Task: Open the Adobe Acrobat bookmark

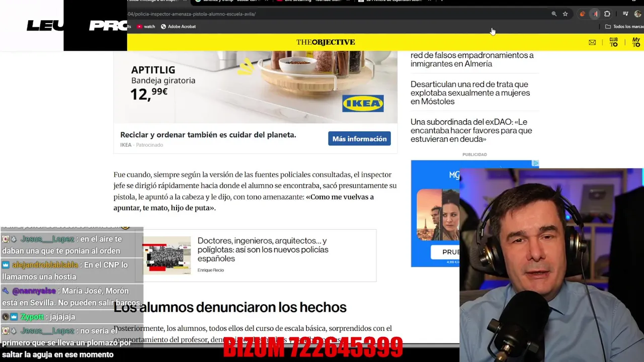Action: pos(178,27)
